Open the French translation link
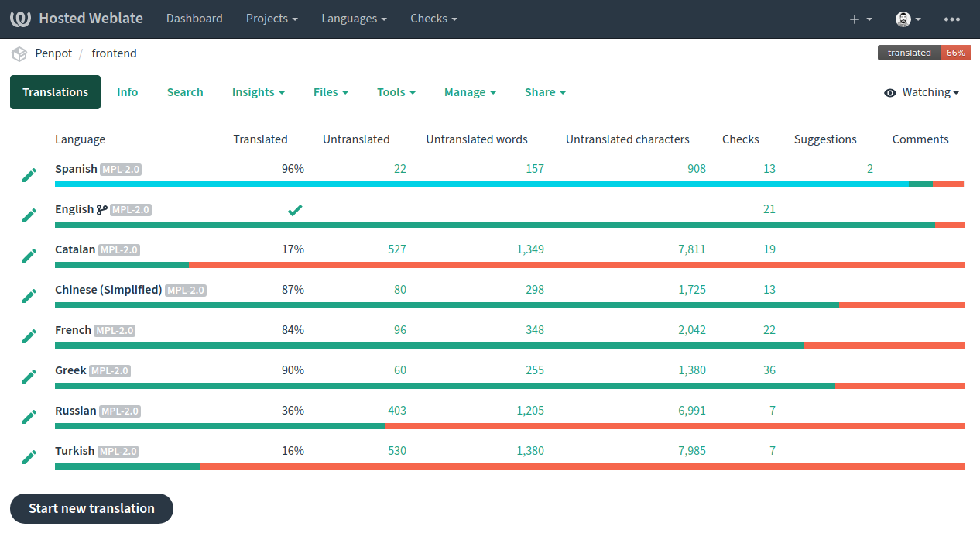 tap(73, 330)
